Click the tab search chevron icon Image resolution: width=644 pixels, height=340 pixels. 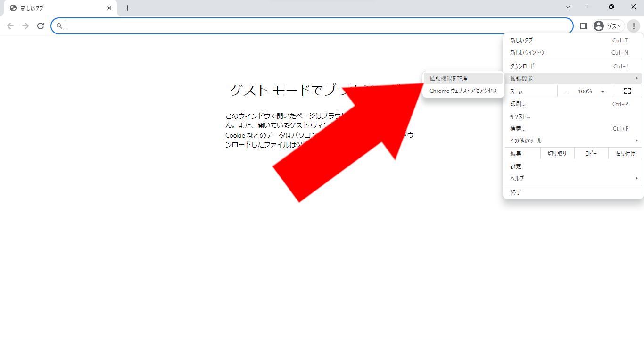pyautogui.click(x=568, y=7)
